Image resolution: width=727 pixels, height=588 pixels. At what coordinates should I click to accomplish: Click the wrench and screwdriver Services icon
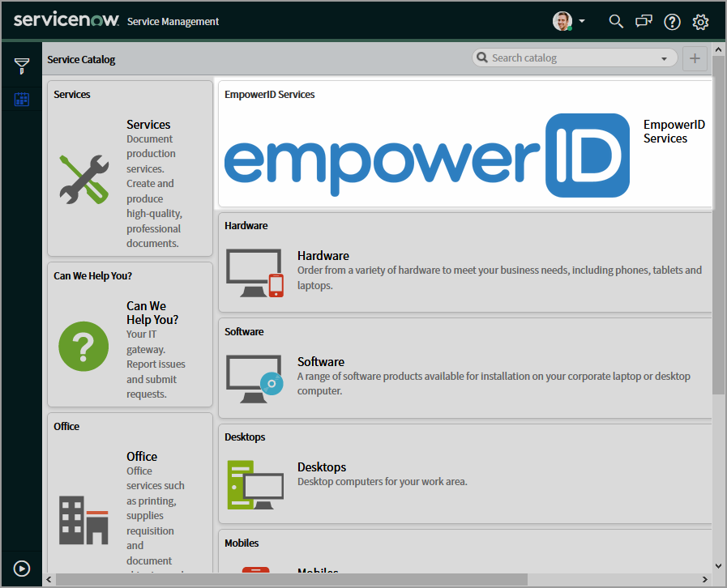pos(83,179)
